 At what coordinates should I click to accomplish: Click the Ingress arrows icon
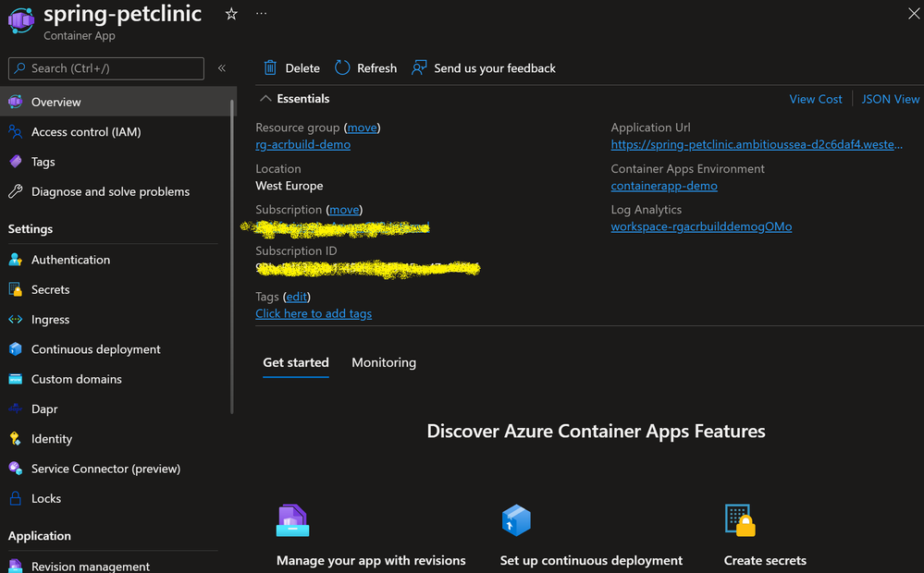pyautogui.click(x=16, y=319)
